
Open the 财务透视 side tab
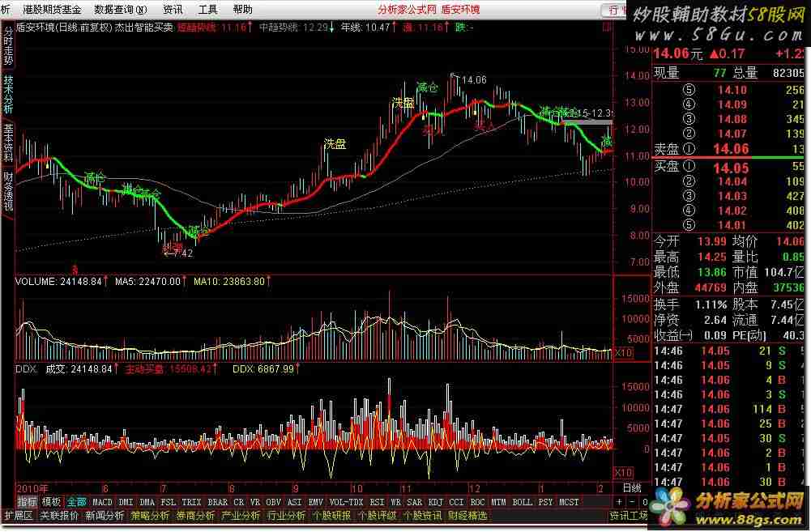click(8, 192)
